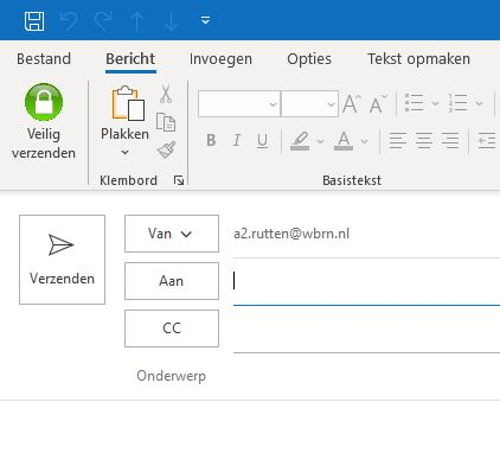Open the Invoegen ribbon tab
The width and height of the screenshot is (500, 453).
[221, 59]
